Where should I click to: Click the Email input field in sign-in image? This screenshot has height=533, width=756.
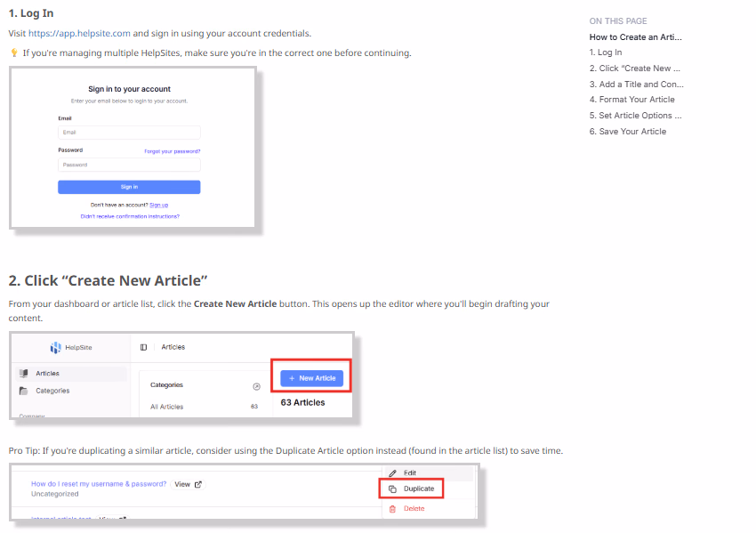[129, 133]
